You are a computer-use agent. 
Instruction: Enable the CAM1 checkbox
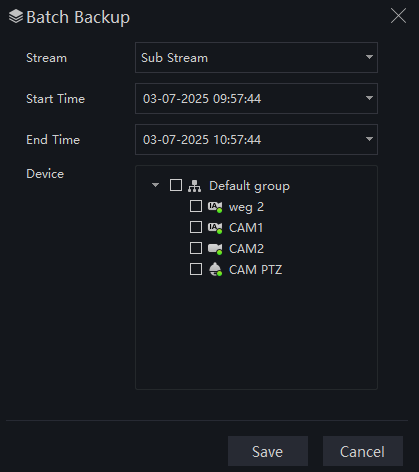tap(196, 227)
